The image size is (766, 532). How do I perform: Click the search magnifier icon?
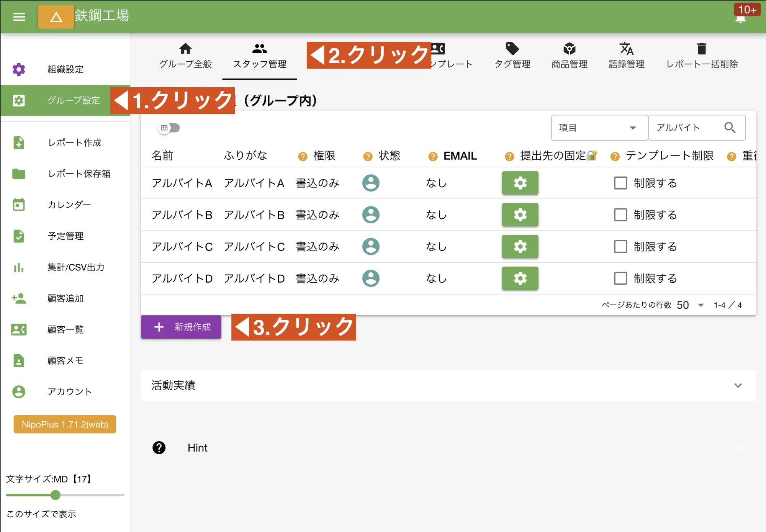pos(730,128)
